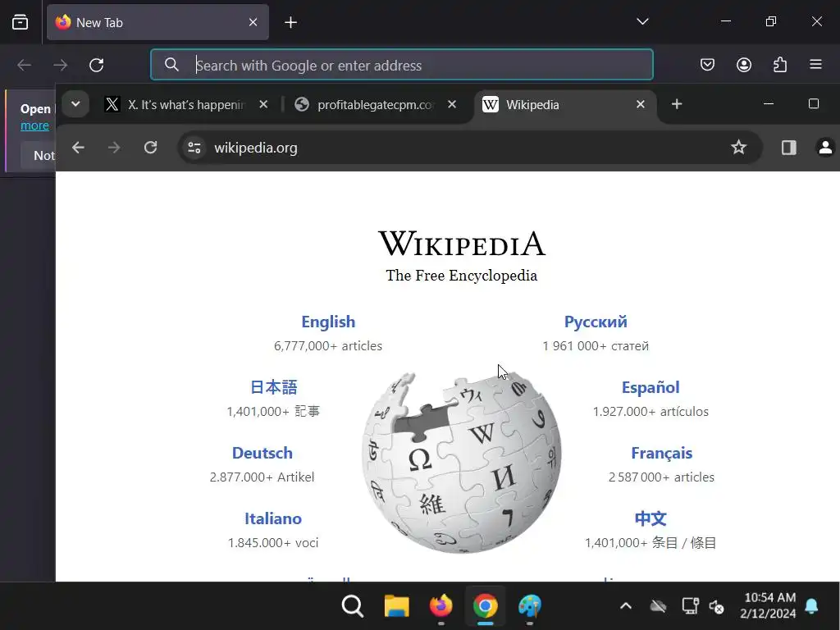Open Français Wikipedia link
Image resolution: width=840 pixels, height=630 pixels.
tap(662, 453)
